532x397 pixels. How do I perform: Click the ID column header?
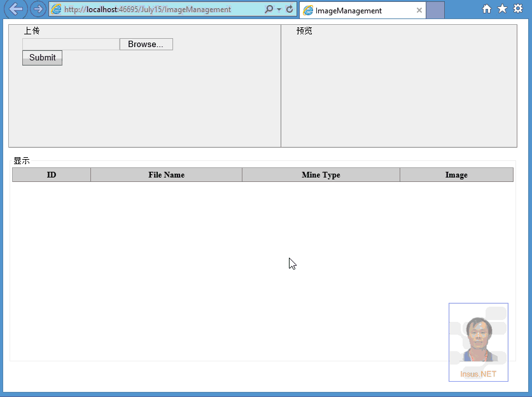pyautogui.click(x=52, y=175)
